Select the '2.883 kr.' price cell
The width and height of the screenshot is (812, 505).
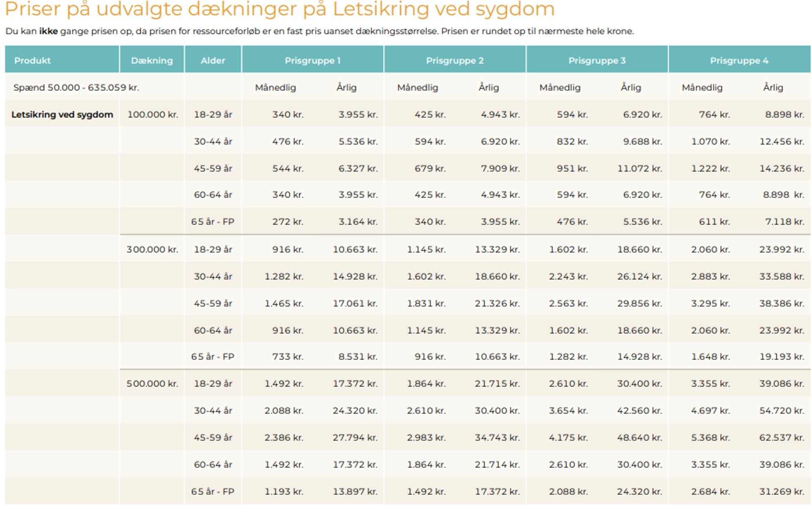point(710,276)
